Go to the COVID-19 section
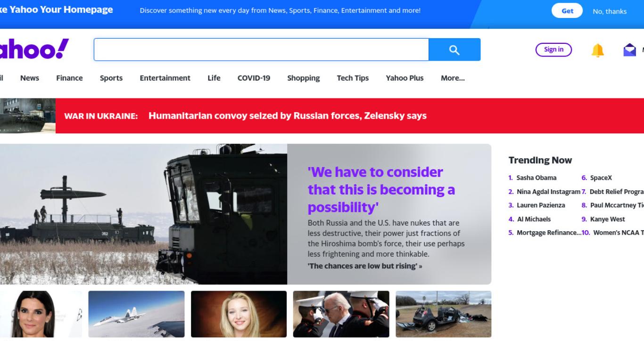This screenshot has width=644, height=341. pos(254,78)
